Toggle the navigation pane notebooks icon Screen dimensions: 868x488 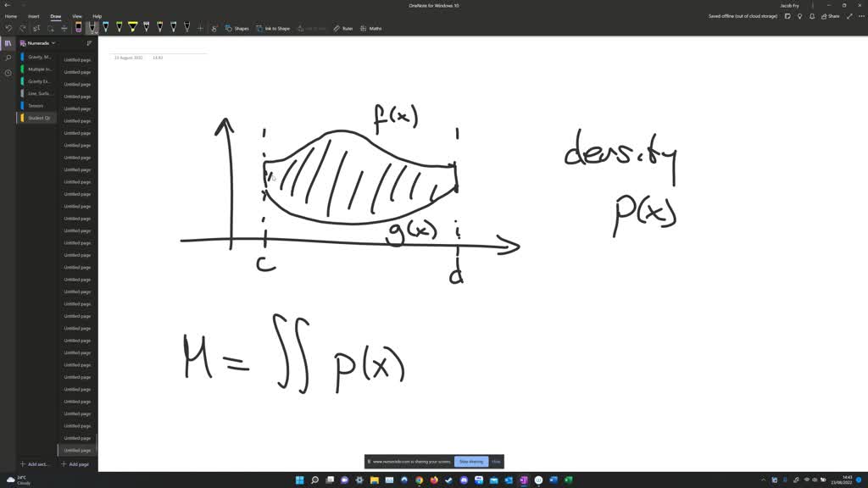(x=8, y=43)
